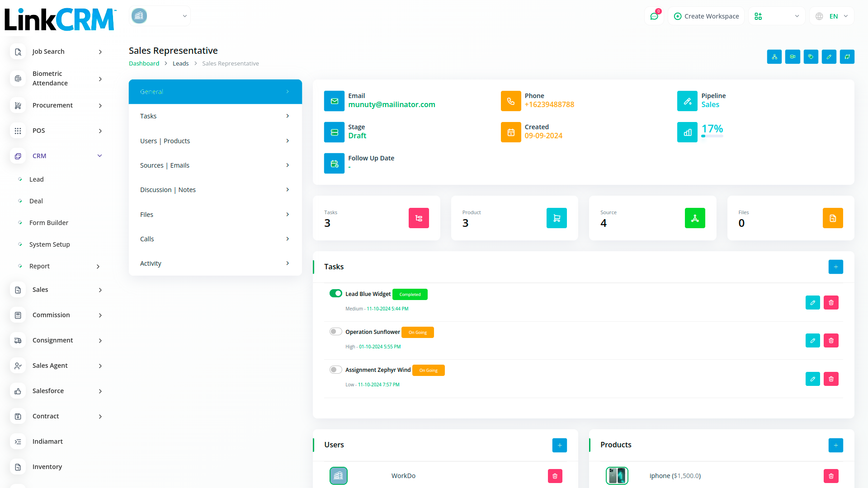
Task: Open the chat messages notification icon
Action: (x=654, y=16)
